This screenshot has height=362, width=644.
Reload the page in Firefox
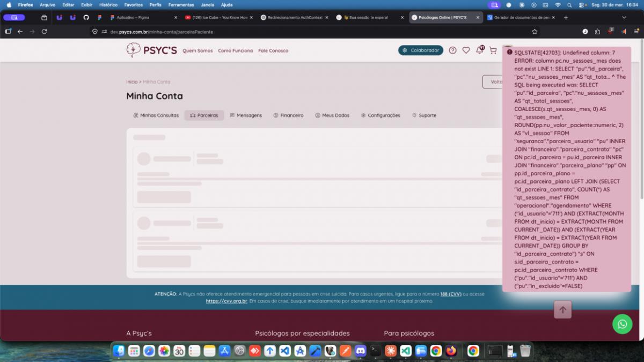pos(44,32)
